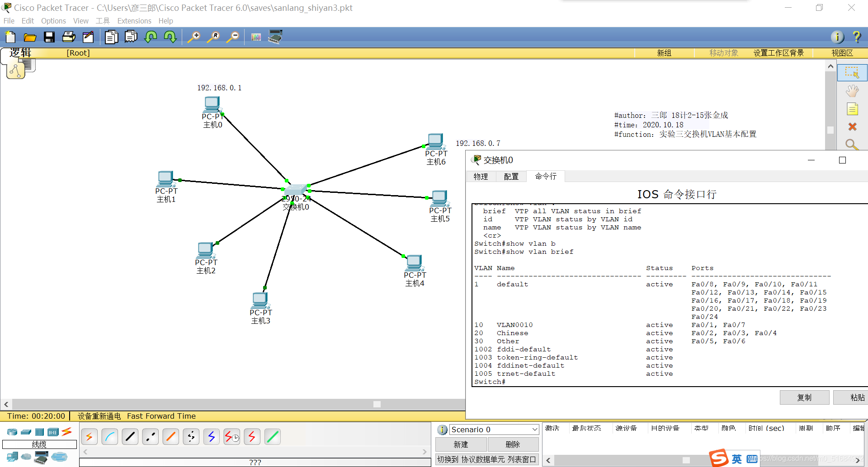
Task: Zoom out with the minus magnifier
Action: (233, 37)
